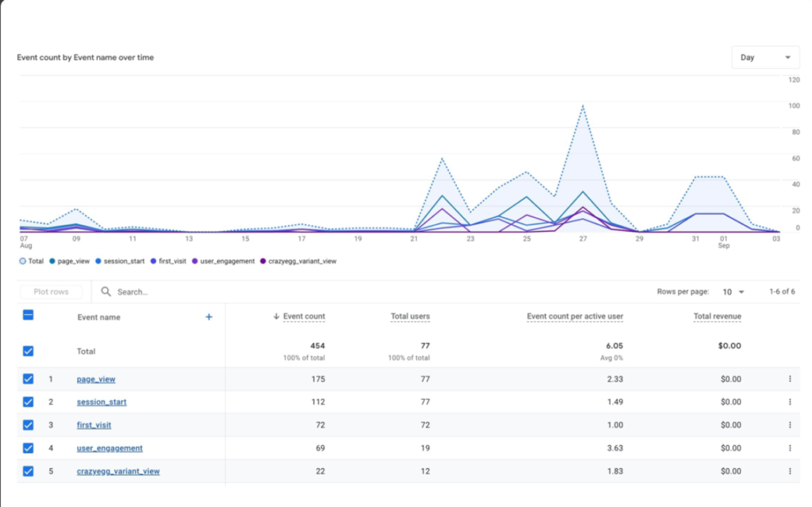Open the overflow menu on the user_engagement row
This screenshot has width=812, height=507.
pyautogui.click(x=787, y=448)
